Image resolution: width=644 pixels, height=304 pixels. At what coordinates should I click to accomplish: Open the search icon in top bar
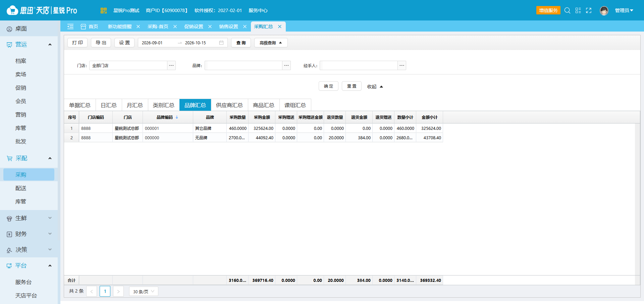pyautogui.click(x=567, y=10)
